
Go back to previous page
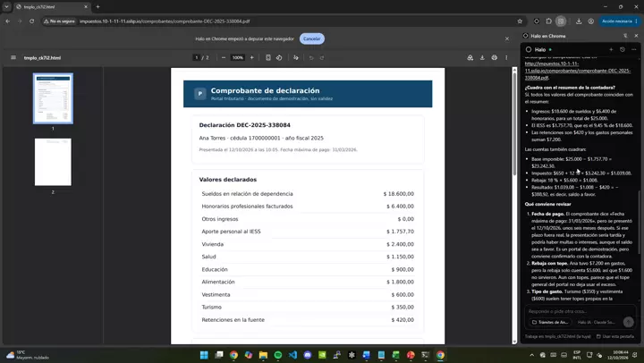[8, 21]
